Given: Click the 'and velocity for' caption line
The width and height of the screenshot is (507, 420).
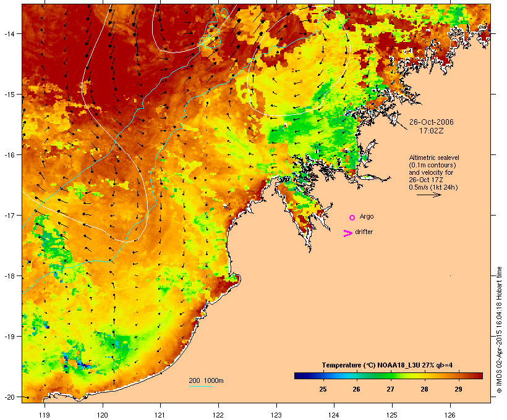Looking at the screenshot, I should point(431,172).
